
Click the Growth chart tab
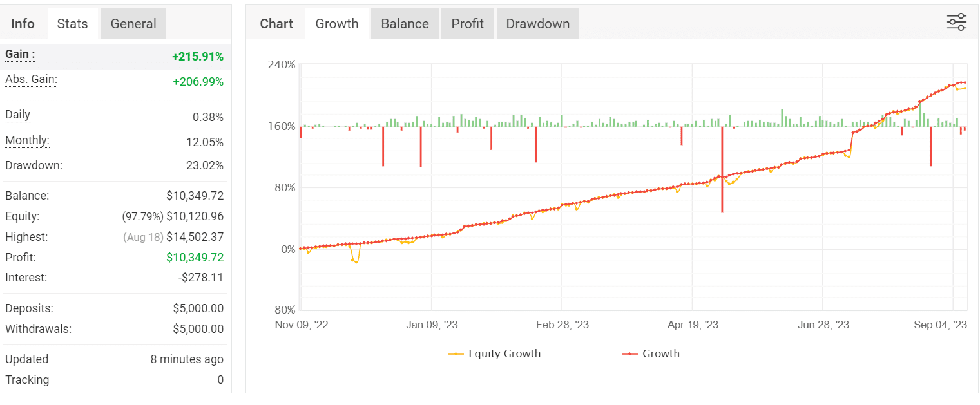pyautogui.click(x=336, y=23)
